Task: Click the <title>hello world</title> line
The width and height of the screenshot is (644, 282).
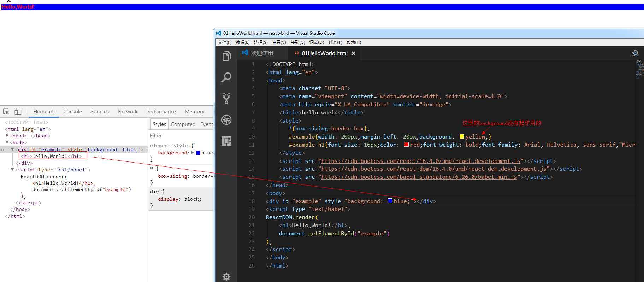Action: point(321,112)
